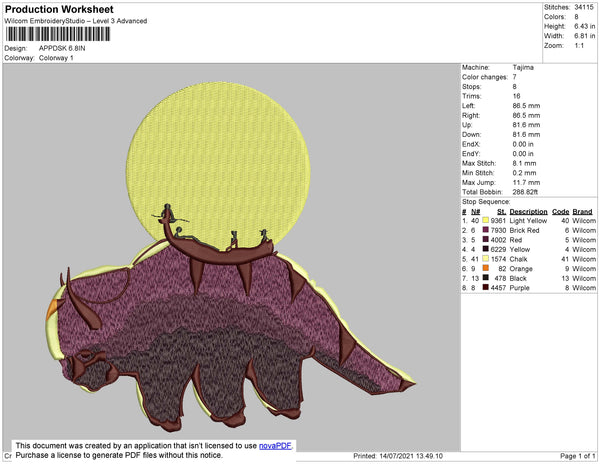The width and height of the screenshot is (600, 464).
Task: Click the 'St.' column header
Action: click(501, 212)
